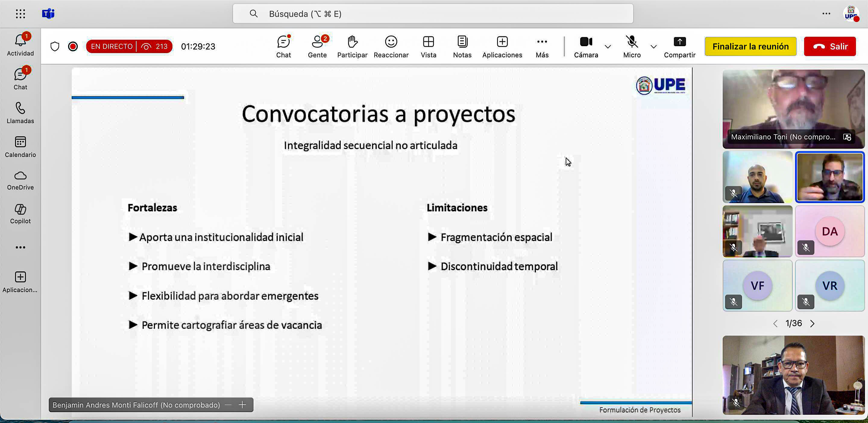Go to Calendario in the sidebar
Image resolution: width=868 pixels, height=423 pixels.
click(20, 146)
